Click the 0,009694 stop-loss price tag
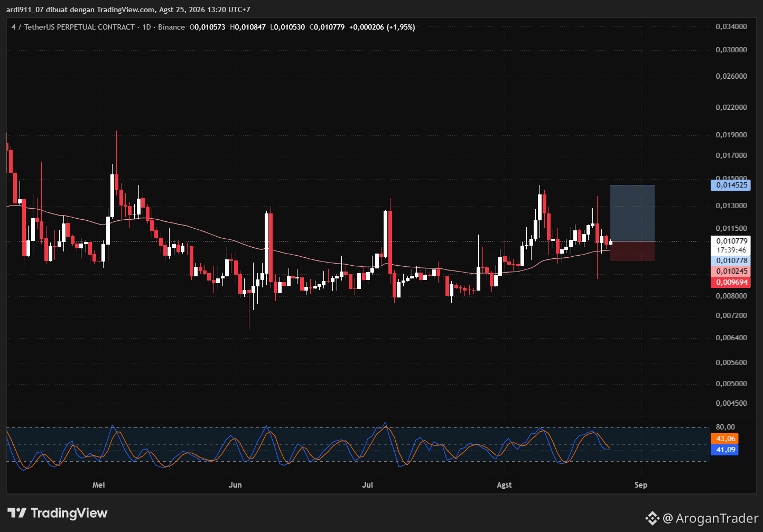Screen dimensions: 763x532 pyautogui.click(x=732, y=282)
